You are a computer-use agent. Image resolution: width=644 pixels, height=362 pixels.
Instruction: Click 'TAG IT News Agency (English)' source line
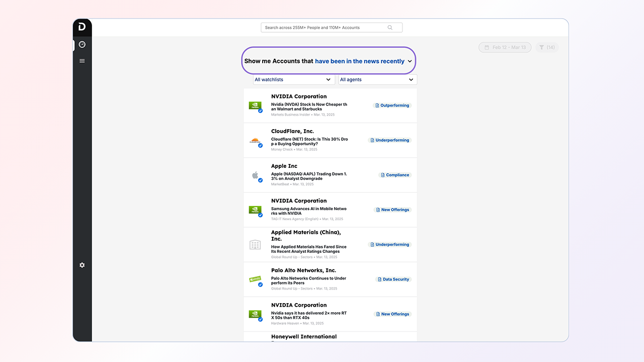(x=307, y=219)
